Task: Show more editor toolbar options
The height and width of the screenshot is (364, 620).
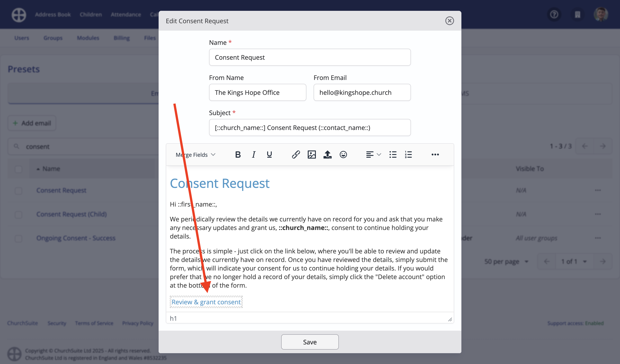Action: 435,155
